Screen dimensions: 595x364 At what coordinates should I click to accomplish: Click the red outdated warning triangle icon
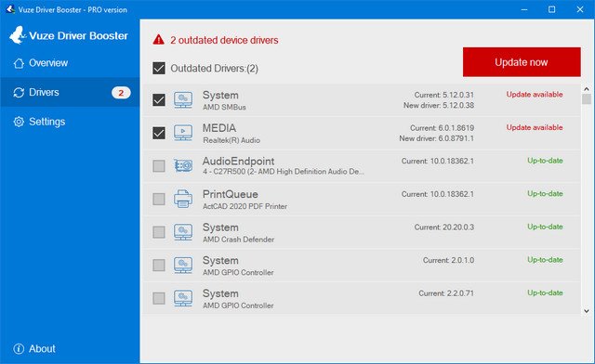point(159,40)
